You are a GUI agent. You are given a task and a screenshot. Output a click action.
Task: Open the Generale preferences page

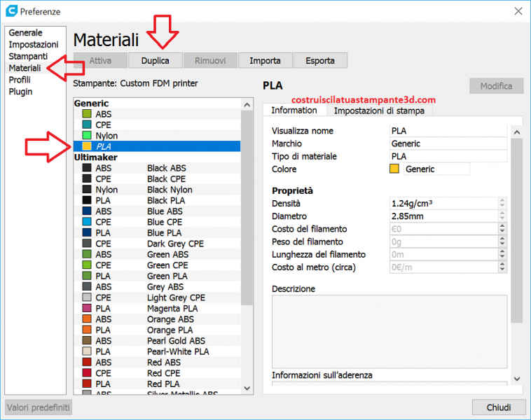25,33
